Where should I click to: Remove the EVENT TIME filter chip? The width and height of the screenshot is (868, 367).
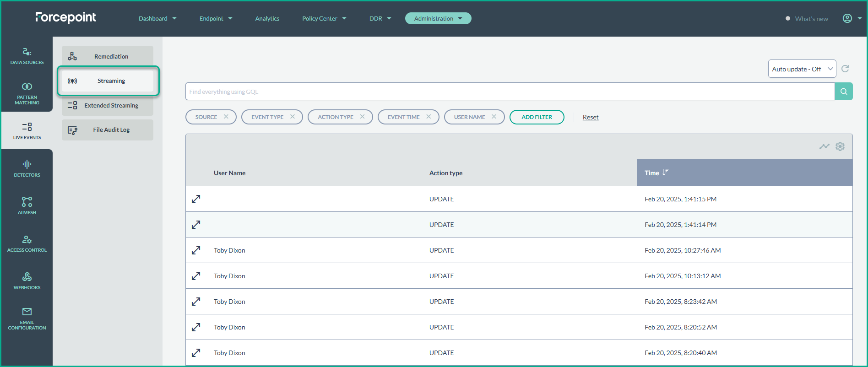coord(429,117)
